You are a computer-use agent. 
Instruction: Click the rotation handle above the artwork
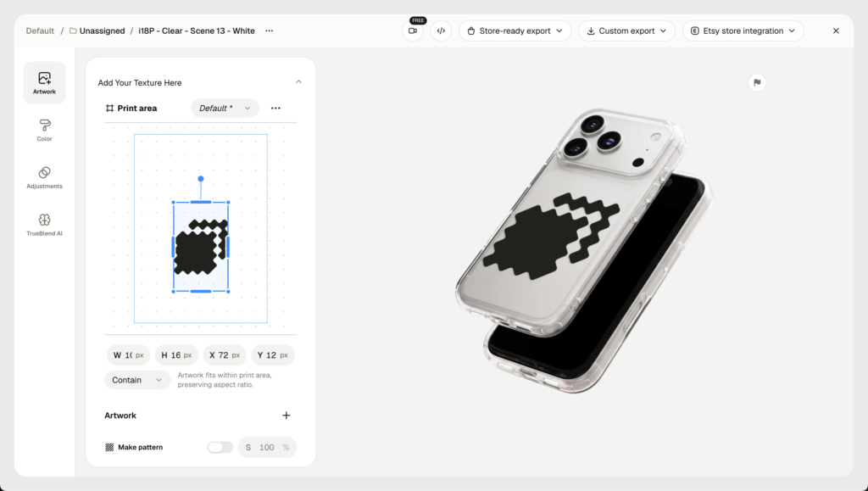click(201, 179)
